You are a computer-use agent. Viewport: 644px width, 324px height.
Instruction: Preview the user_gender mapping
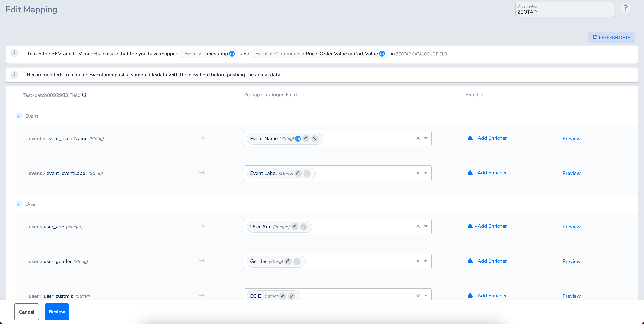572,261
